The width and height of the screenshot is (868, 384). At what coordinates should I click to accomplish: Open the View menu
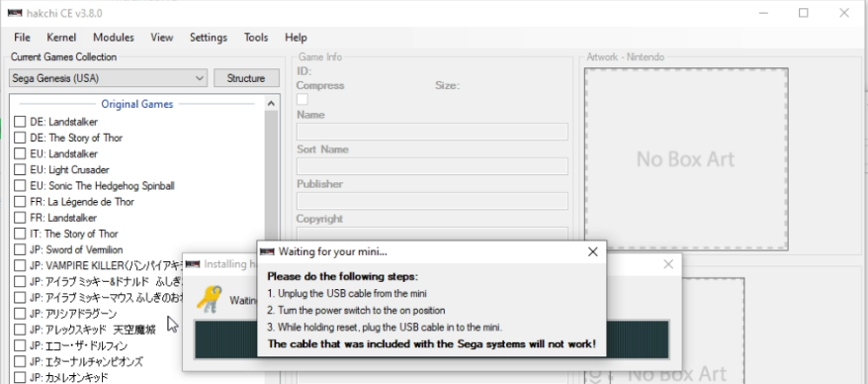[x=162, y=38]
